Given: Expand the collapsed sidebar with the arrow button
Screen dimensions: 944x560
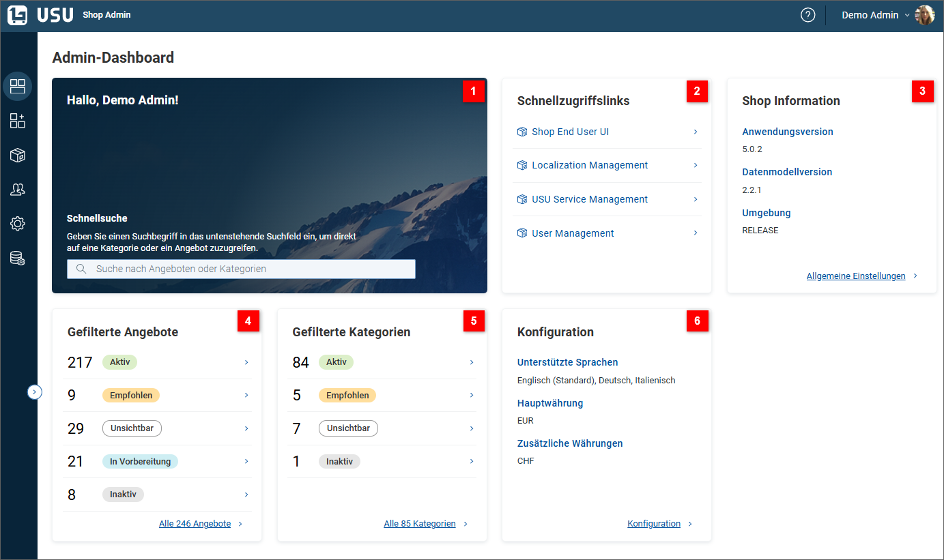Looking at the screenshot, I should point(35,392).
